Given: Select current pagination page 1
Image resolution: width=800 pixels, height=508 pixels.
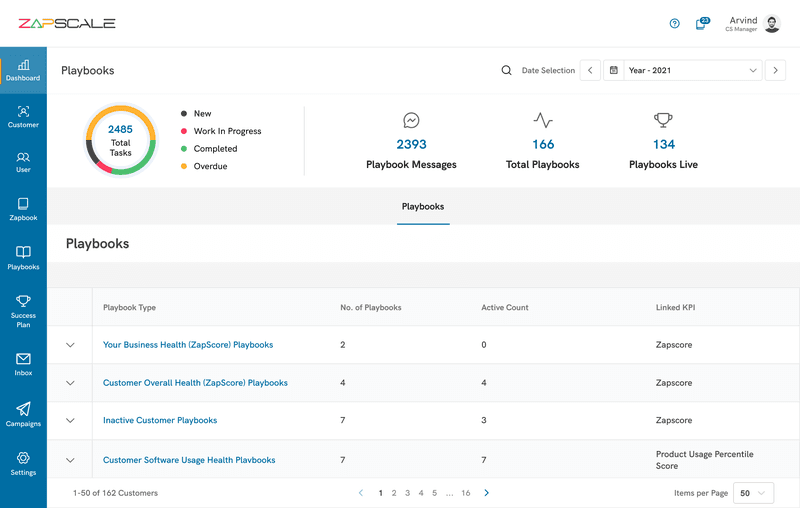Looking at the screenshot, I should [x=381, y=493].
